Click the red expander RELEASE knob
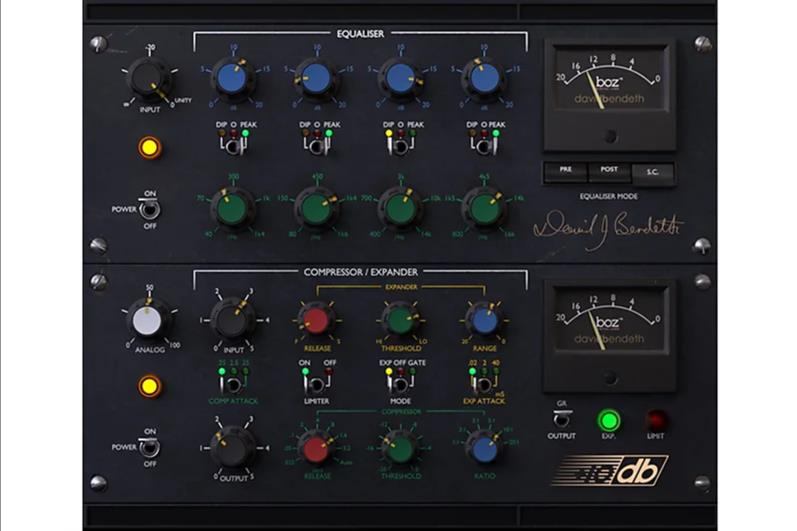Screen dimensions: 797x531 click(x=316, y=321)
